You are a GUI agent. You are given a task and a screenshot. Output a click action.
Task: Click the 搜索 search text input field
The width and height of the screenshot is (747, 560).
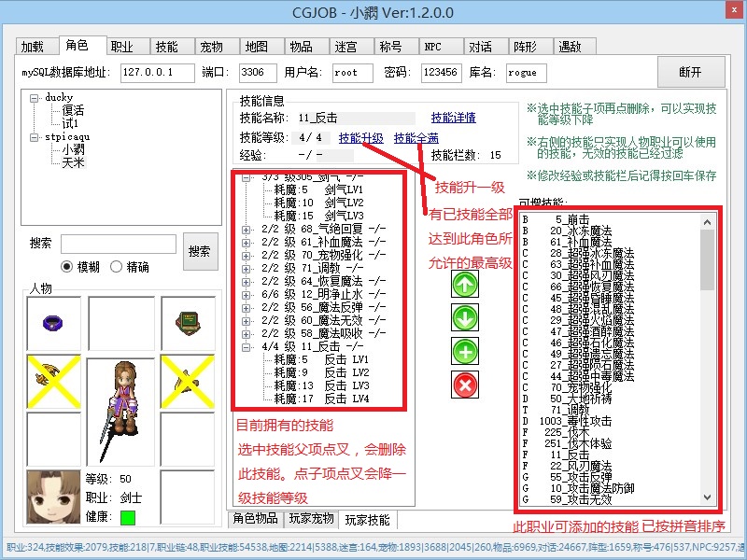[x=118, y=244]
